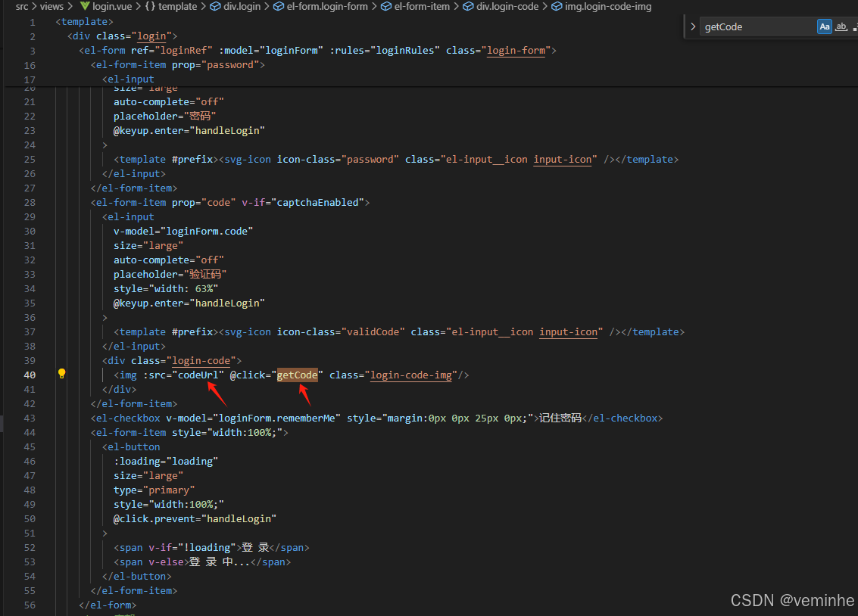Click placeholder value 验证码 on line 33

205,275
